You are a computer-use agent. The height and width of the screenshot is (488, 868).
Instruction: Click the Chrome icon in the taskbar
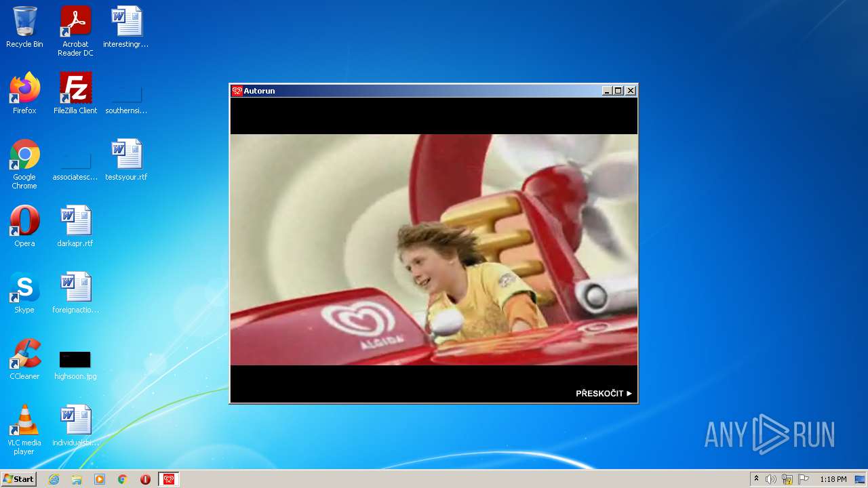click(x=123, y=479)
